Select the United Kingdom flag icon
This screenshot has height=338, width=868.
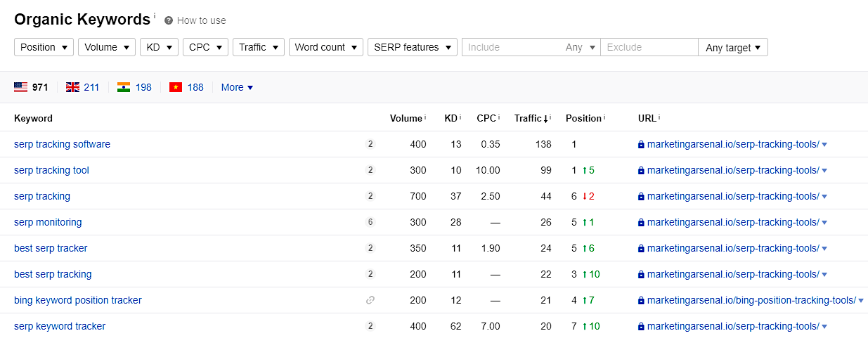point(72,87)
